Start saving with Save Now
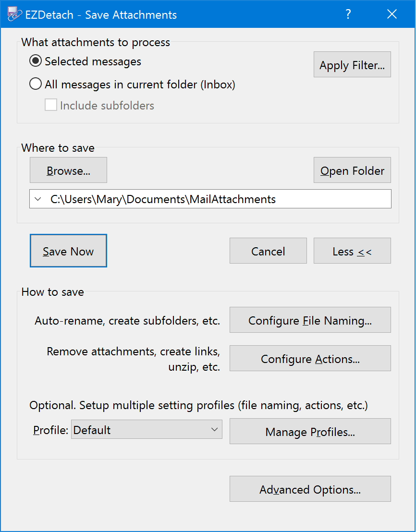Viewport: 416px width, 532px height. [x=68, y=251]
